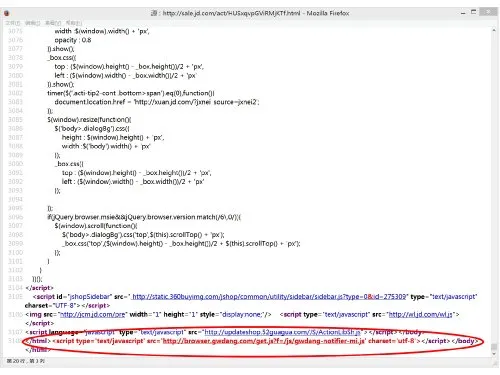Open the first menu (文件) in menu bar

coord(13,23)
